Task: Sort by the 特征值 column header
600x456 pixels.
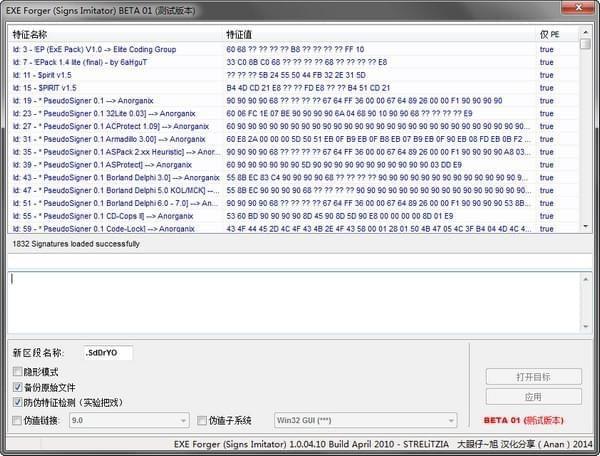Action: (380, 34)
